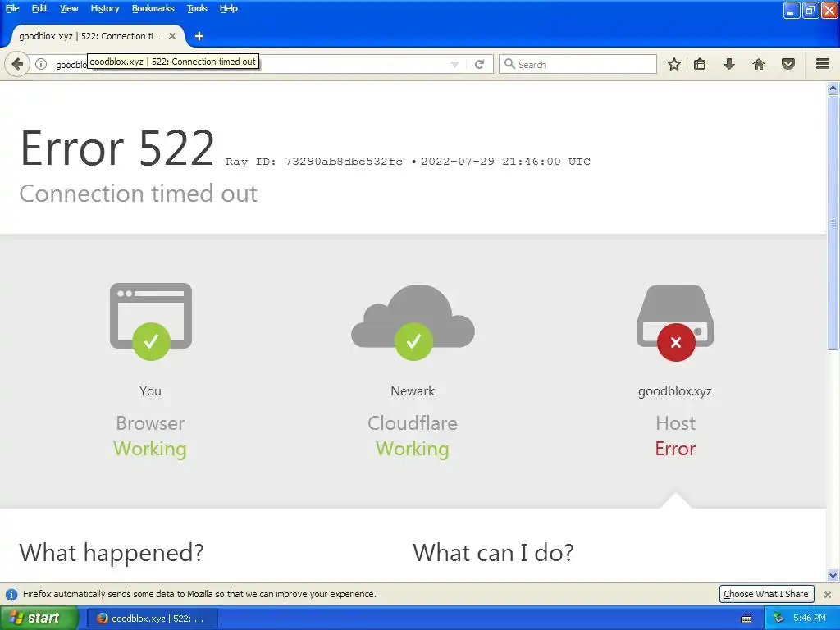The width and height of the screenshot is (840, 630).
Task: Click 'Working' status under Cloudflare
Action: 413,449
